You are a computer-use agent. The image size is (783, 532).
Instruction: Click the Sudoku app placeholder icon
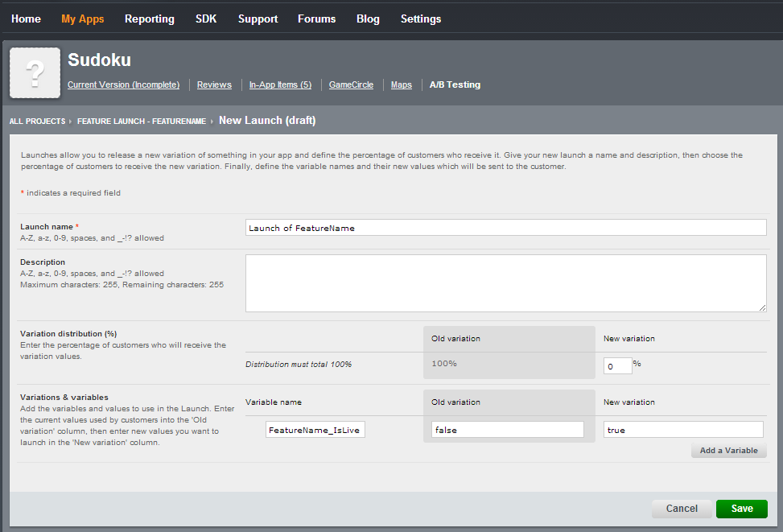[x=35, y=72]
